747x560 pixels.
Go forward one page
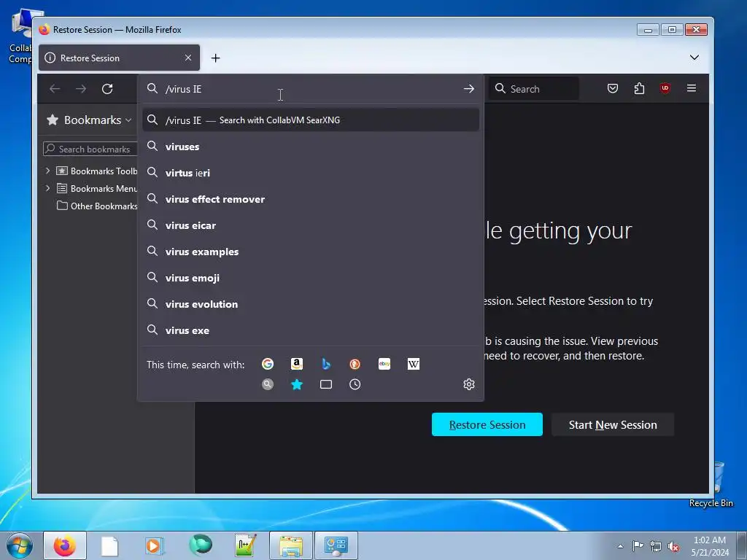(81, 88)
